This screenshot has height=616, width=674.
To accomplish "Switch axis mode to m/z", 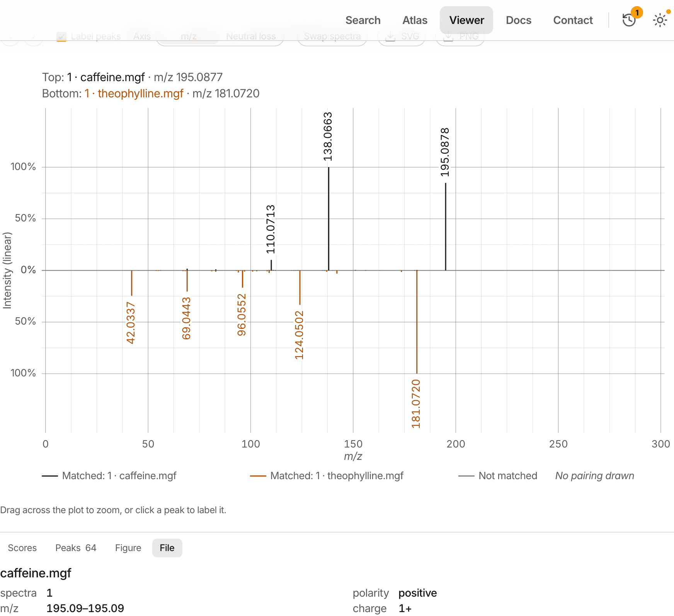I will pos(189,37).
